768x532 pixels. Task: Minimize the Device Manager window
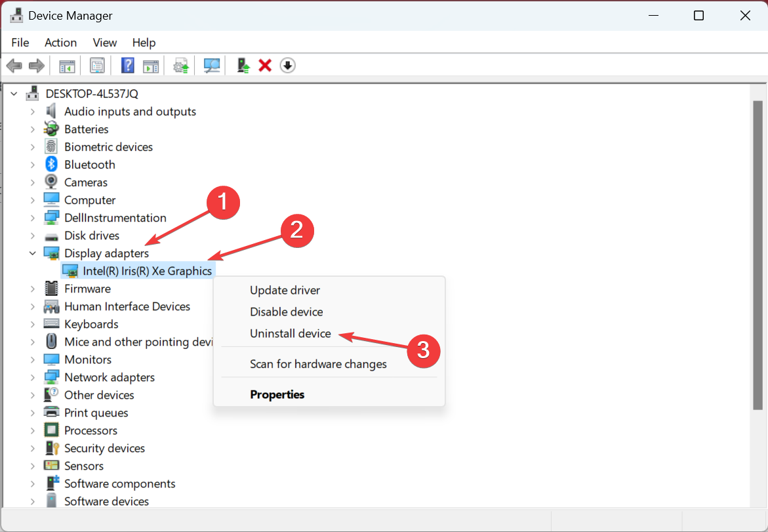[653, 16]
